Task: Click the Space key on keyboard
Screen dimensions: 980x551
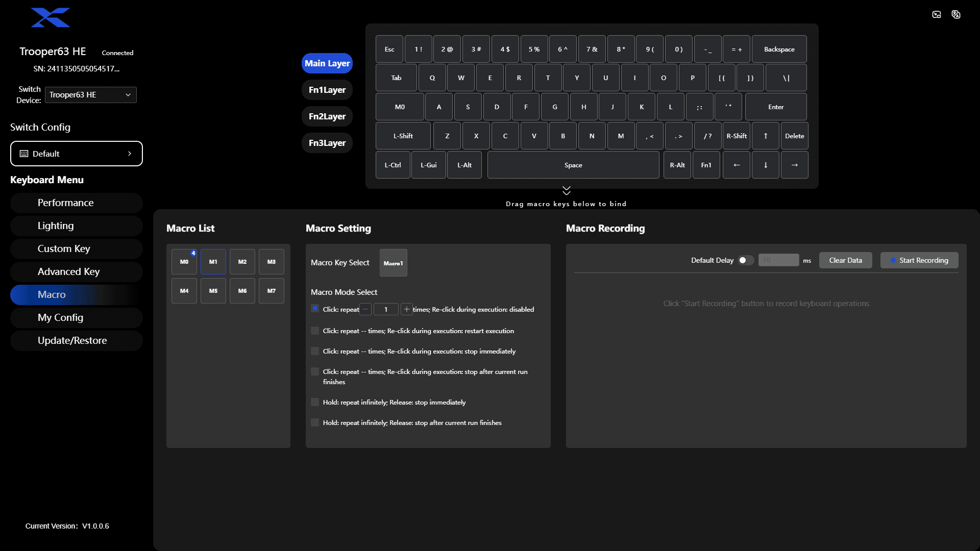Action: [x=573, y=165]
